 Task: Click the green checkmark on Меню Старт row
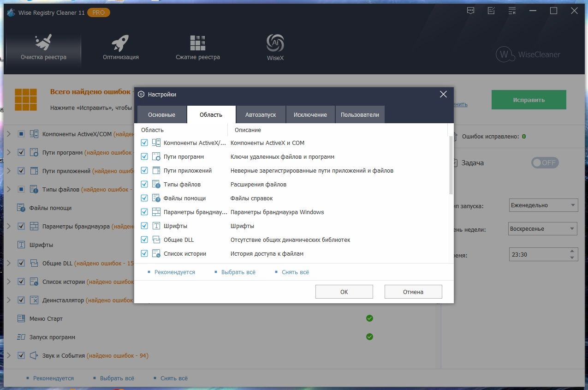369,318
